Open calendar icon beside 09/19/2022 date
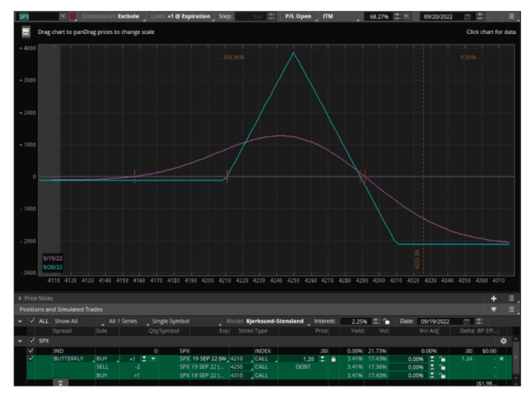This screenshot has width=532, height=396. [466, 321]
